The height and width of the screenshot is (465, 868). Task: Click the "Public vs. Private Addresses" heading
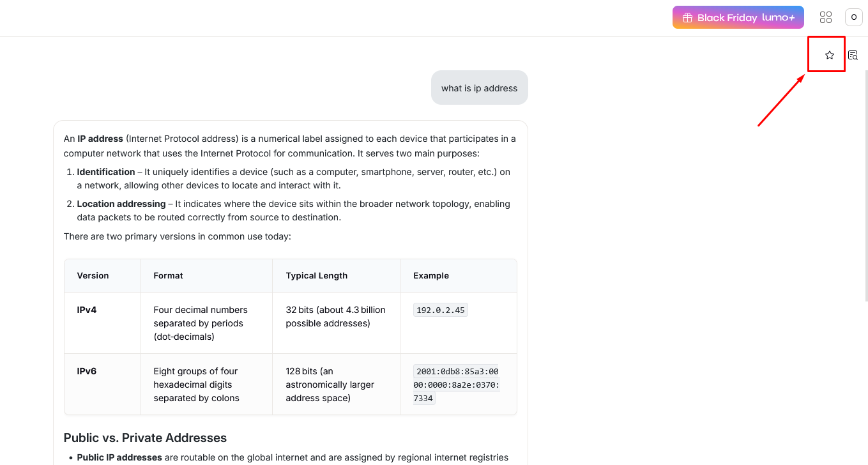click(145, 438)
